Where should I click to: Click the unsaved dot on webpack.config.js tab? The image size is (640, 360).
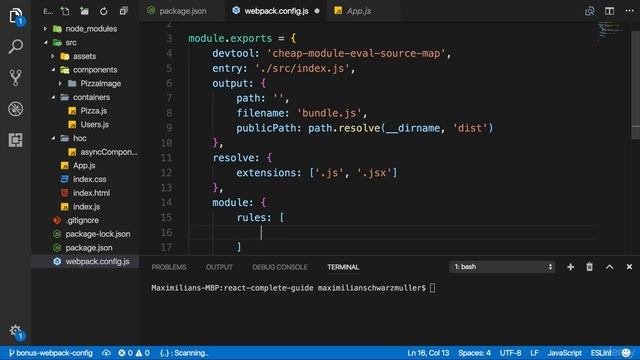point(317,11)
